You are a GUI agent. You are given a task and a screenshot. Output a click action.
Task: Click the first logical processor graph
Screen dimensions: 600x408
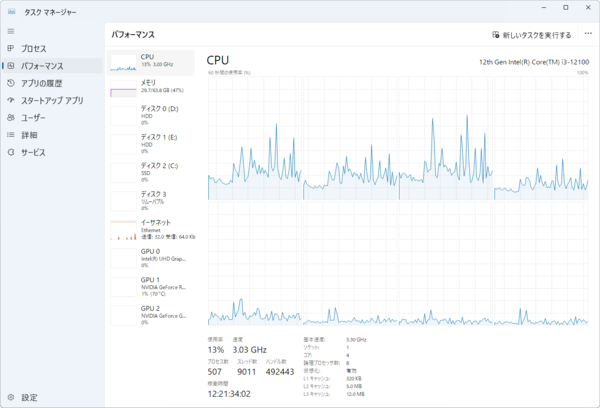pos(255,138)
